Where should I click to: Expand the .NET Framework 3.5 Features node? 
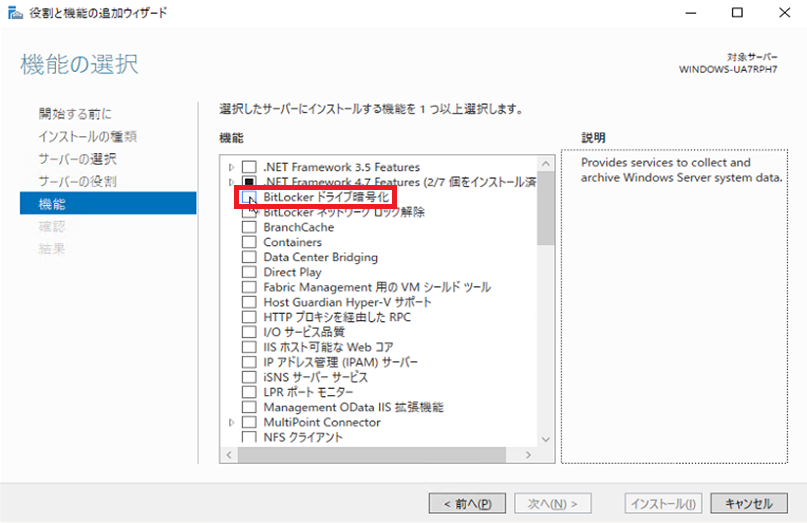(x=232, y=167)
